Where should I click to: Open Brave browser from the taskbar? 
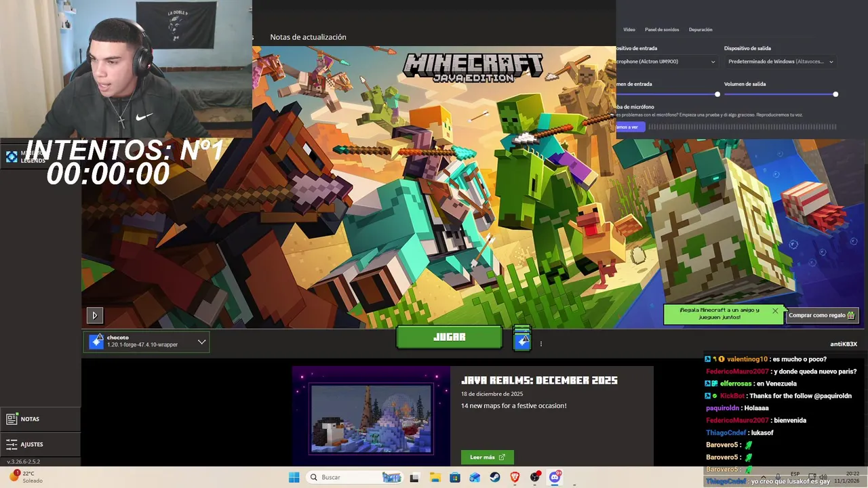[x=515, y=477]
